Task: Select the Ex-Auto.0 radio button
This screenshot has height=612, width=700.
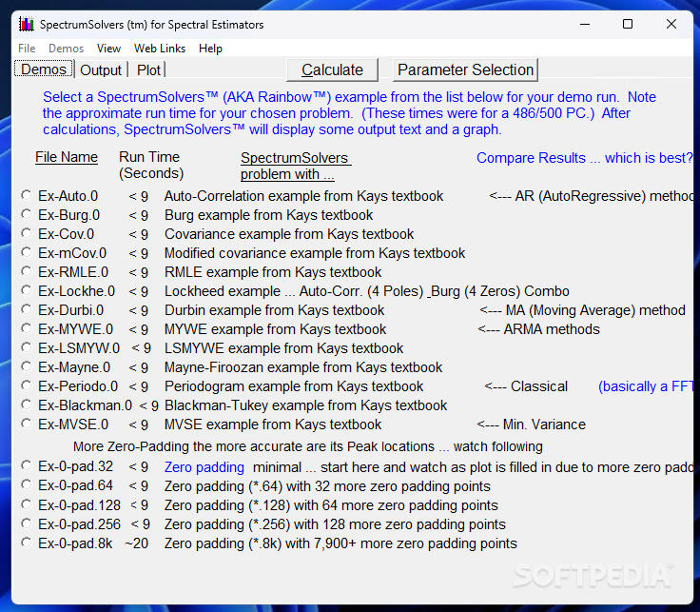Action: point(27,195)
